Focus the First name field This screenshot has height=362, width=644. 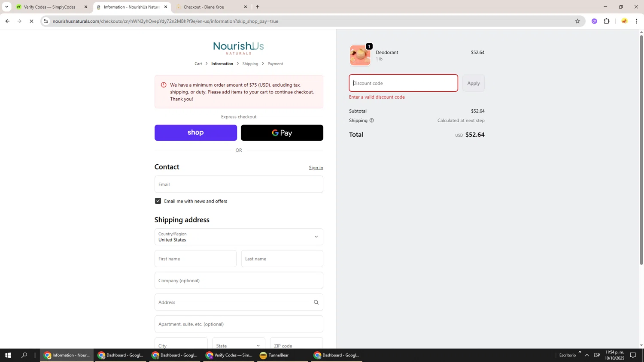[x=195, y=259]
